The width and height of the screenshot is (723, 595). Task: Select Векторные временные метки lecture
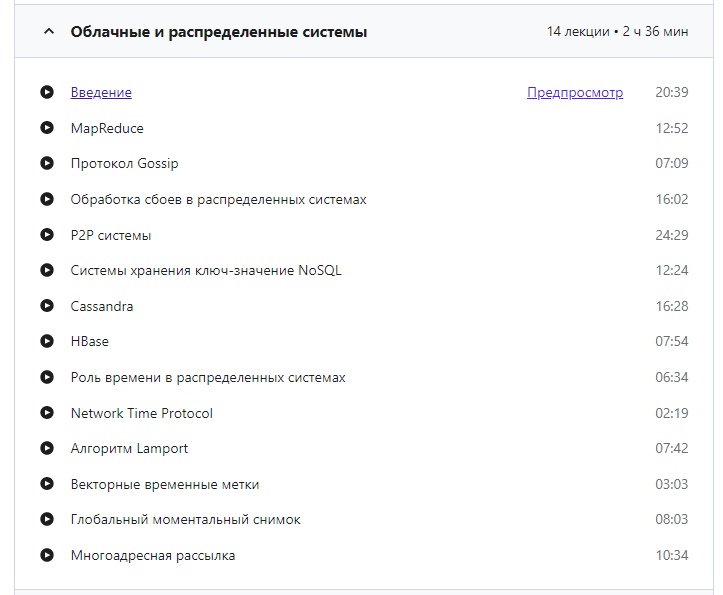165,485
